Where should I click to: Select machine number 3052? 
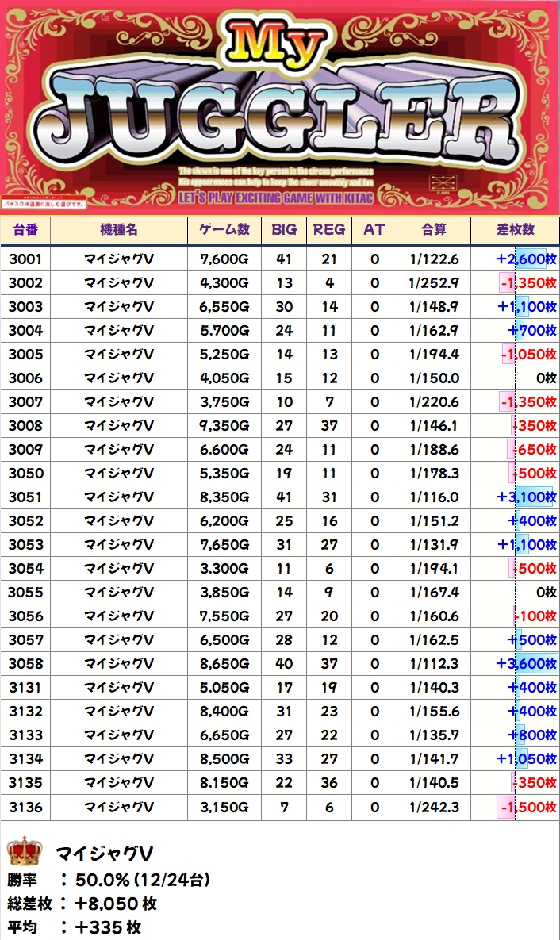(25, 521)
